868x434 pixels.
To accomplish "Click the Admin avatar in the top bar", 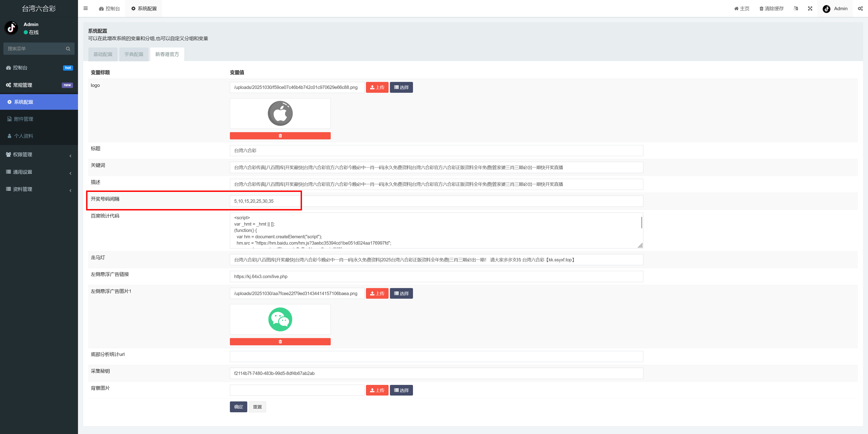I will click(826, 9).
